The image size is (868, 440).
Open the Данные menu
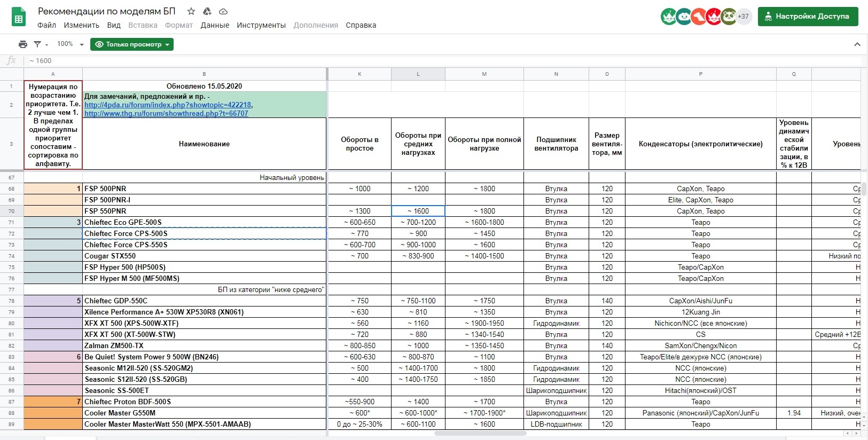click(x=215, y=25)
